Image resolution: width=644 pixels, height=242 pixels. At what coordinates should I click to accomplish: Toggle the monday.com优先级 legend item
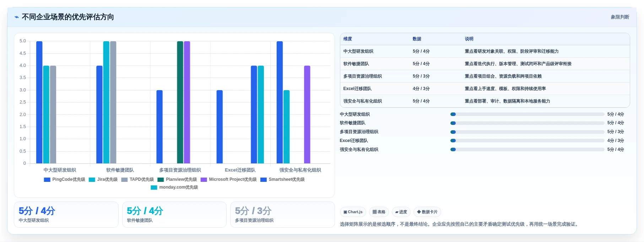pos(174,188)
